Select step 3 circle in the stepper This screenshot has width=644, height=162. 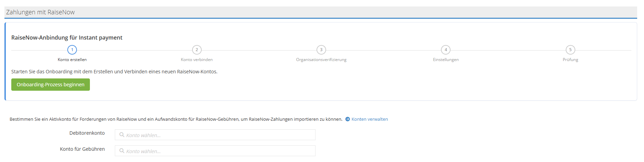pyautogui.click(x=321, y=50)
